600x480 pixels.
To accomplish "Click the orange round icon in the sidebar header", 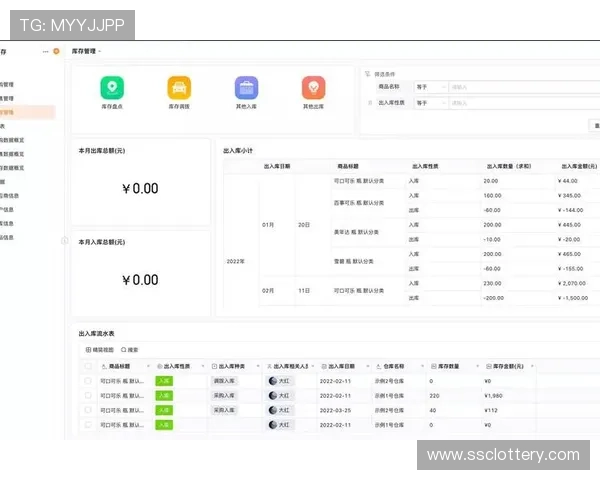I will [x=56, y=51].
